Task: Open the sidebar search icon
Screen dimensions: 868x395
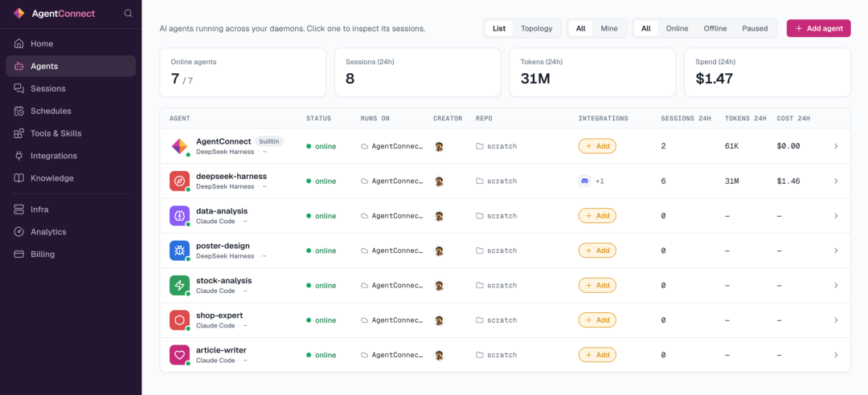Action: click(129, 14)
